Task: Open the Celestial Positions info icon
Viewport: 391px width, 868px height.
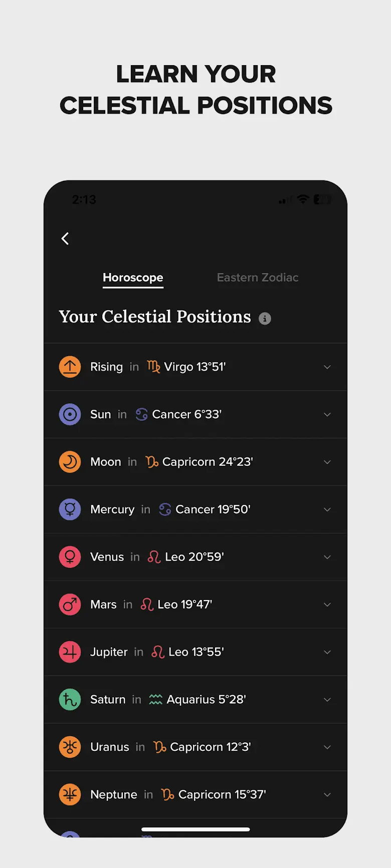Action: (265, 319)
